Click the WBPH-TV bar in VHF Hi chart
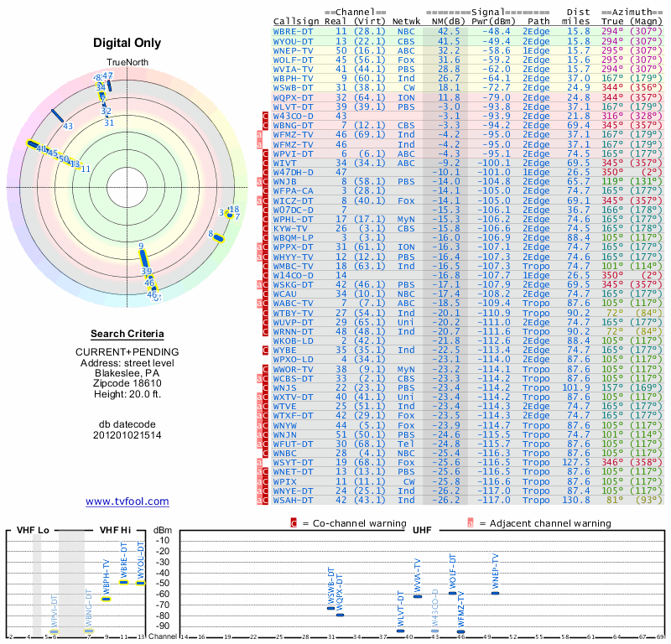 click(x=107, y=599)
